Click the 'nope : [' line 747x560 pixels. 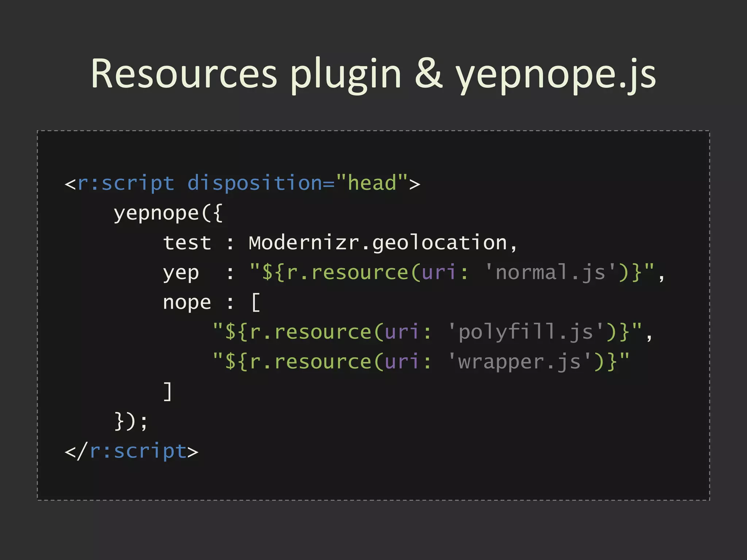[212, 302]
